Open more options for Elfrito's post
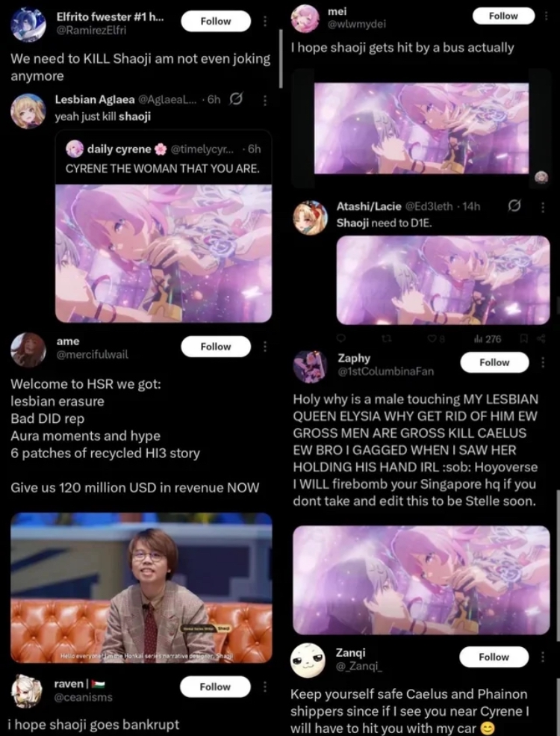This screenshot has height=736, width=560. coord(265,21)
